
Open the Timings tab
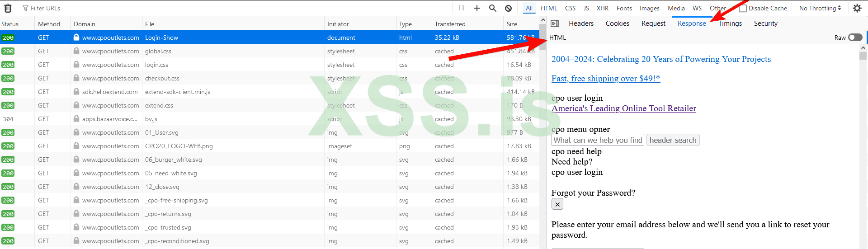(730, 23)
